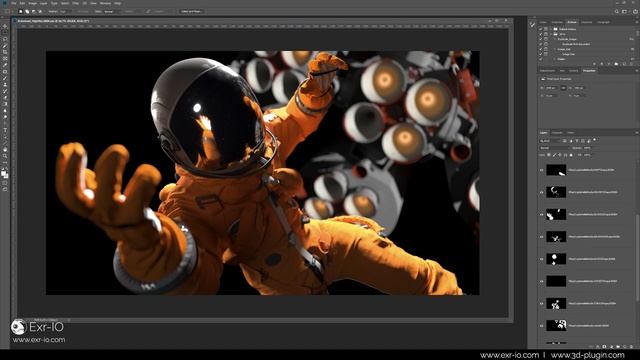Open the Filter menu
Viewport: 640px width, 360px height.
click(76, 3)
